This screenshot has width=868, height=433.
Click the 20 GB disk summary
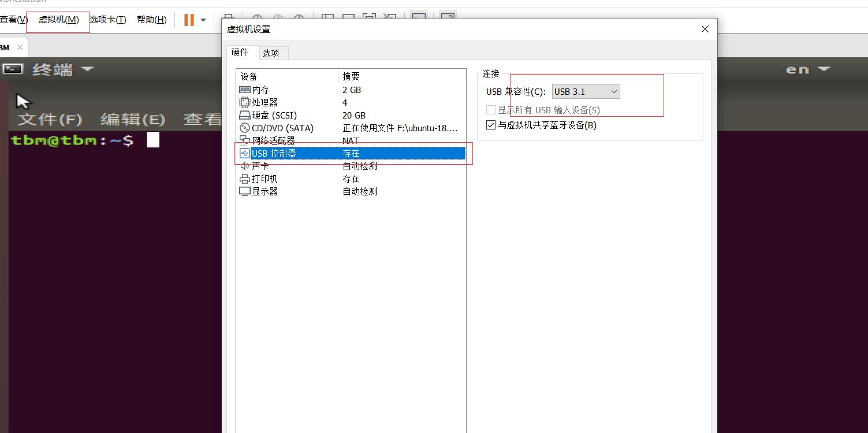354,115
